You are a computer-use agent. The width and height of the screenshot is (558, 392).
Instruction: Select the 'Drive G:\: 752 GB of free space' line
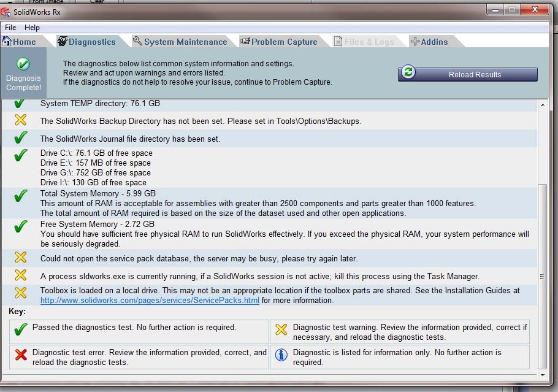point(96,172)
